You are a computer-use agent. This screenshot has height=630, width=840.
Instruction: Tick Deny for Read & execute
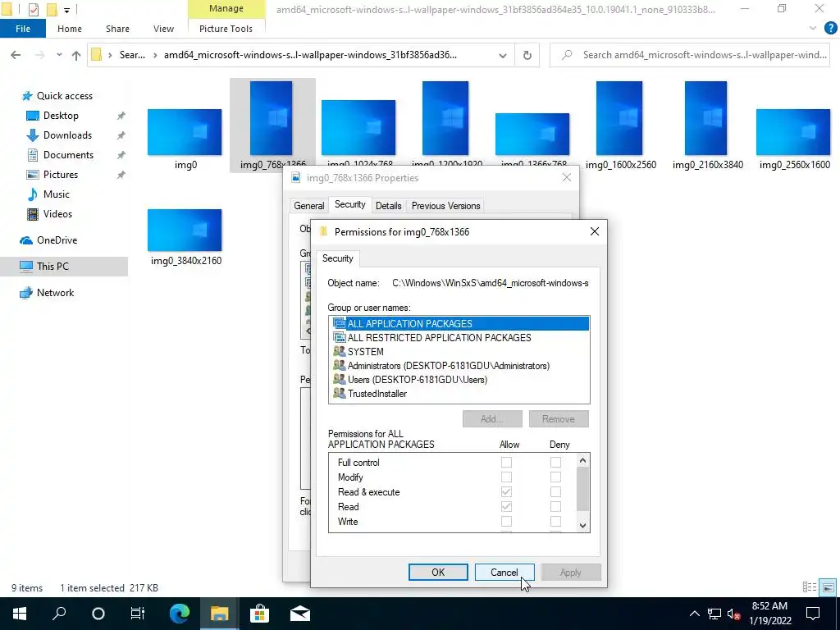tap(555, 492)
